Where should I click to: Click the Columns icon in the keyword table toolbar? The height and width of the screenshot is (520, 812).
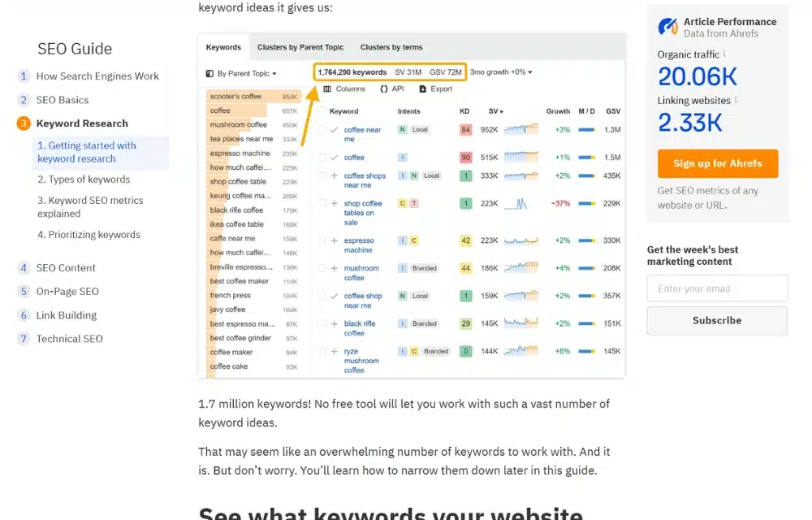[x=327, y=89]
